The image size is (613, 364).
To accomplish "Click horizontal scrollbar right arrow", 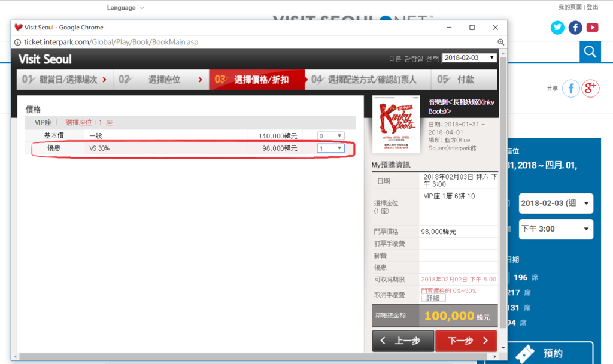I will pos(494,357).
